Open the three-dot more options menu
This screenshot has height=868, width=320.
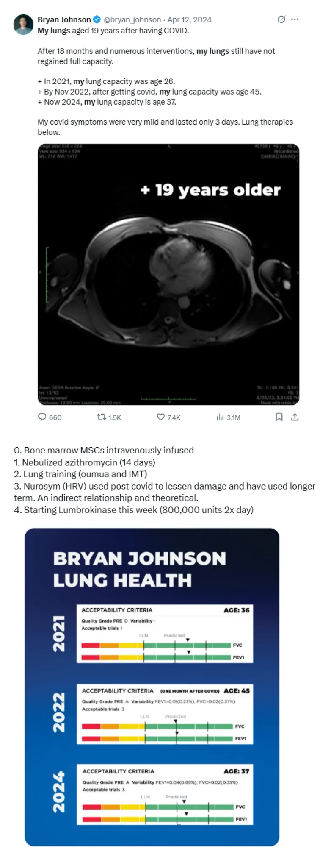point(295,19)
